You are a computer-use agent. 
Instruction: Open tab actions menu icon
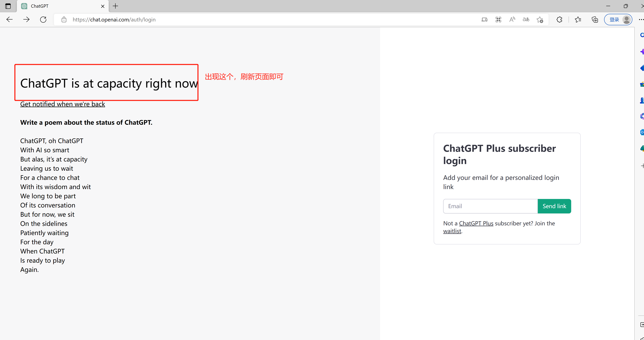coord(8,6)
